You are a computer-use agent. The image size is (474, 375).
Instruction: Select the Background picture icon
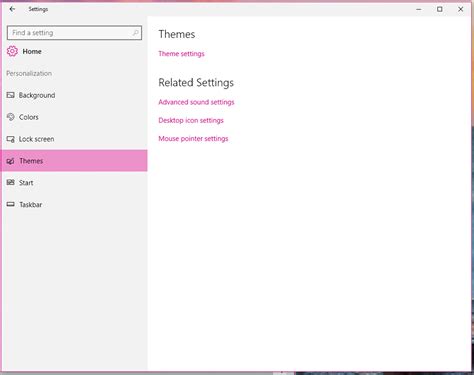11,95
